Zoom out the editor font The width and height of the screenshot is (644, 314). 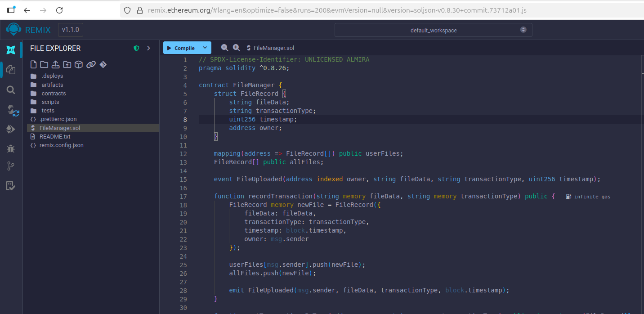(x=225, y=48)
